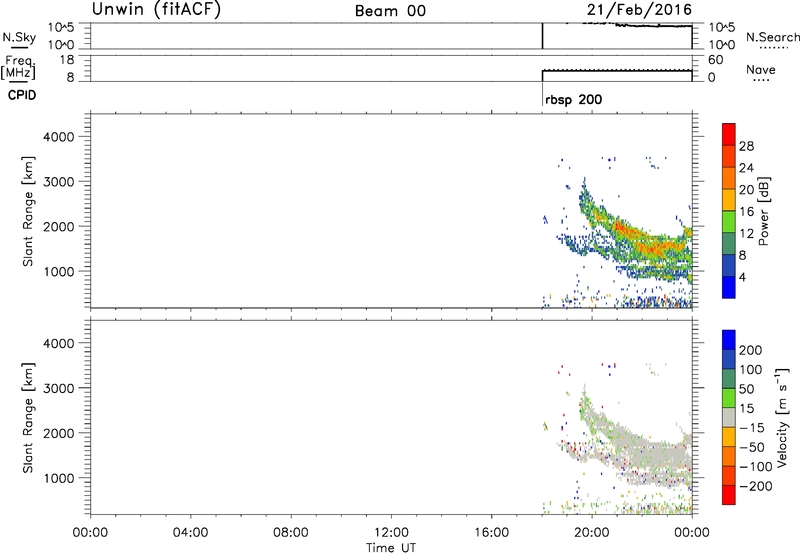Click the '12:00' time tick label
Image resolution: width=800 pixels, height=554 pixels.
pos(391,533)
